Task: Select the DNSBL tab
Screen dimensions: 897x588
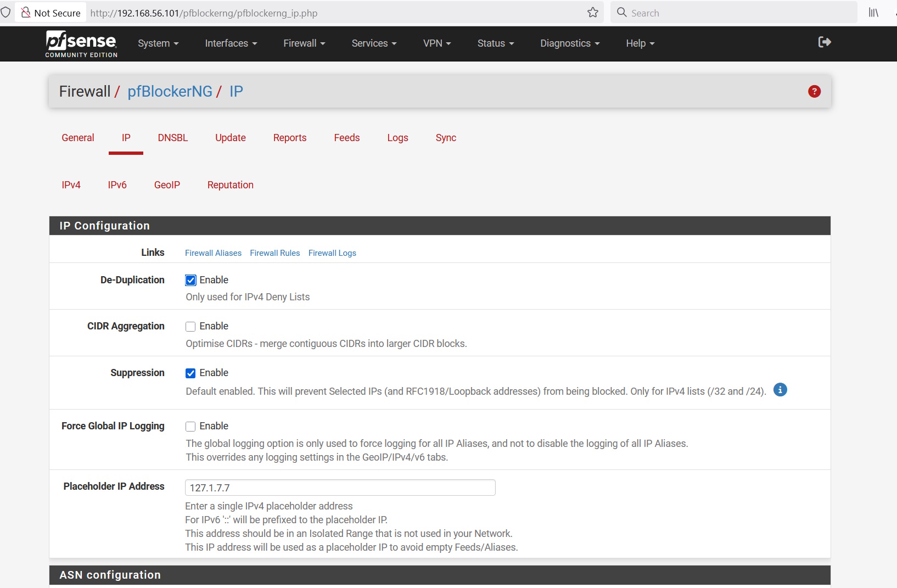Action: pyautogui.click(x=173, y=138)
